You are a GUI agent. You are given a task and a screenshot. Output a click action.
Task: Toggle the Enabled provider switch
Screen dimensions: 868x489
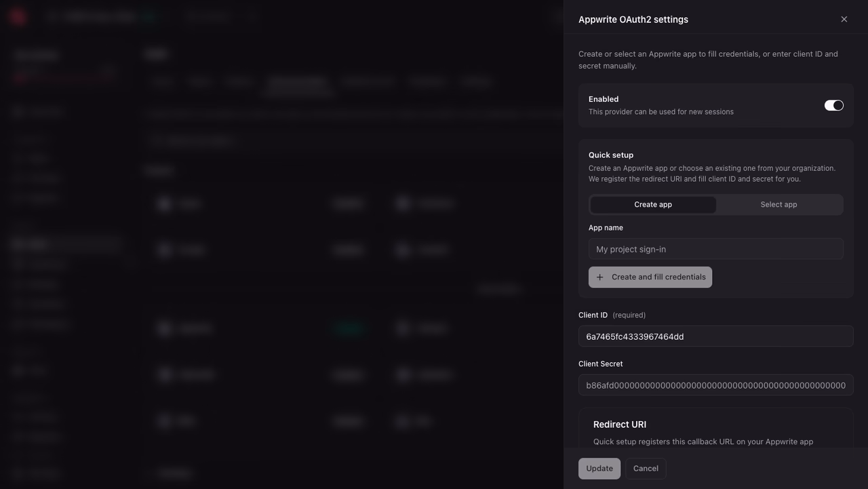point(834,105)
